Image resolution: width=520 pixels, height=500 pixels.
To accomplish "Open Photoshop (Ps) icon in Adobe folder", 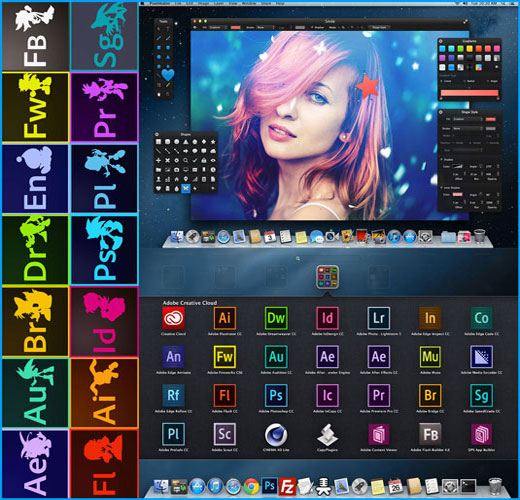I will pyautogui.click(x=276, y=395).
